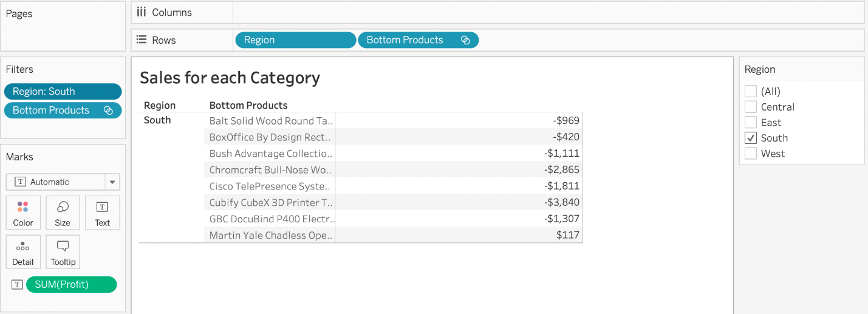
Task: Check the (All) region checkbox
Action: point(751,91)
